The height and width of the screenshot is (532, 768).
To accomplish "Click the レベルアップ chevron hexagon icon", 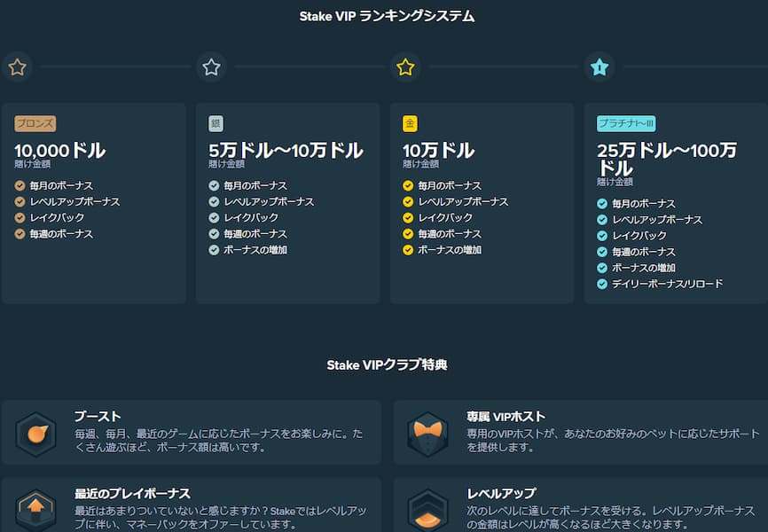I will click(428, 511).
